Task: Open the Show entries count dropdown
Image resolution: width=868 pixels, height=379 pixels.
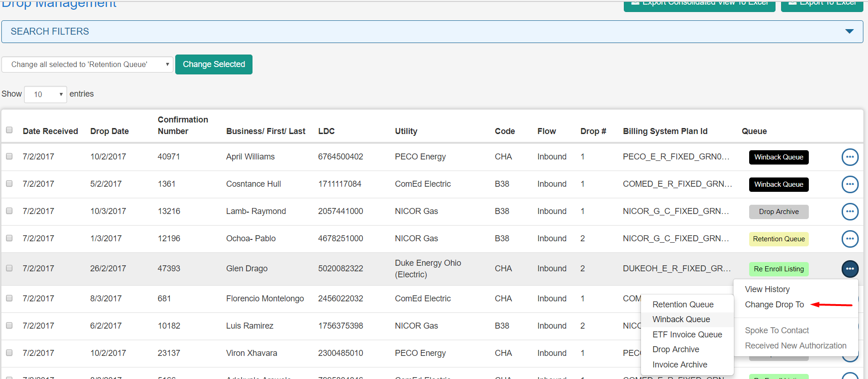Action: 45,94
